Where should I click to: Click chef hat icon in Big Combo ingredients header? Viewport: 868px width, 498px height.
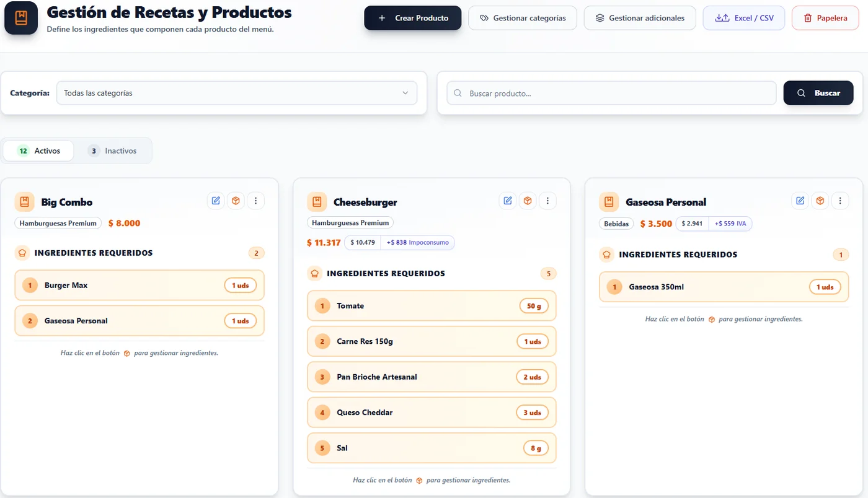[22, 253]
